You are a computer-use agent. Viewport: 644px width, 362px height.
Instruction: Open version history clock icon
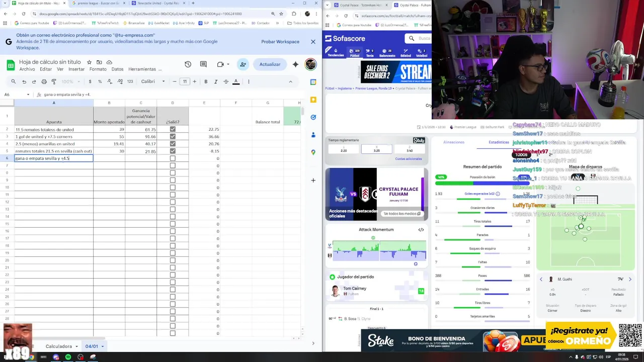[188, 64]
